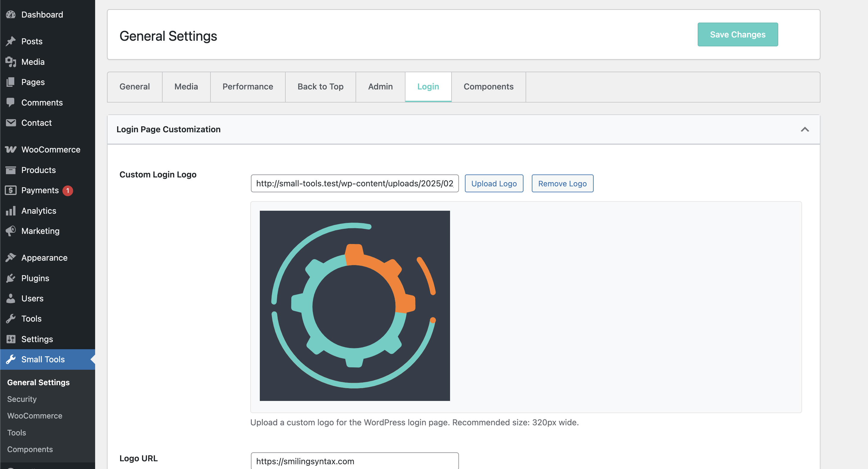Image resolution: width=868 pixels, height=469 pixels.
Task: Click the Upload Logo button
Action: coord(494,183)
